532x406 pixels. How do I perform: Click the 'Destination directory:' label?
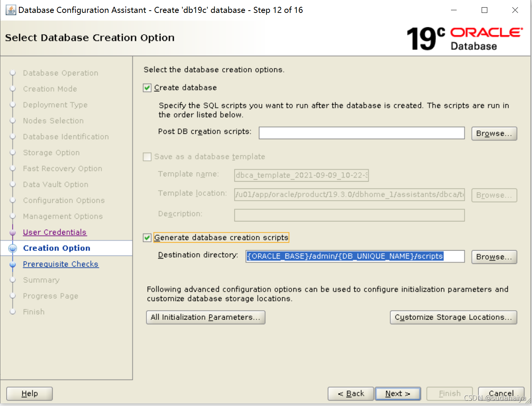198,255
